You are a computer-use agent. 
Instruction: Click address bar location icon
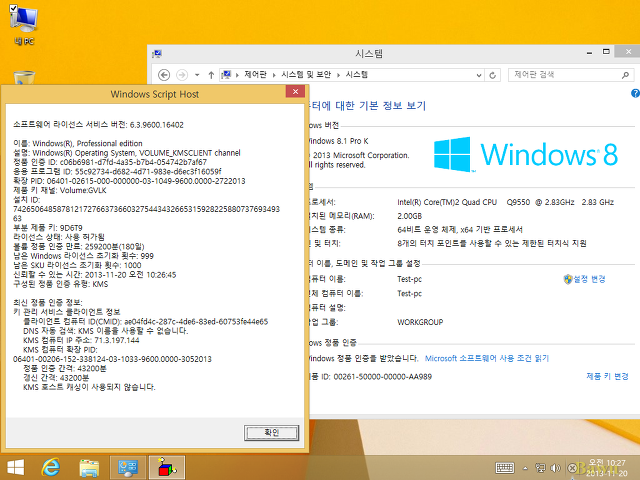click(226, 75)
